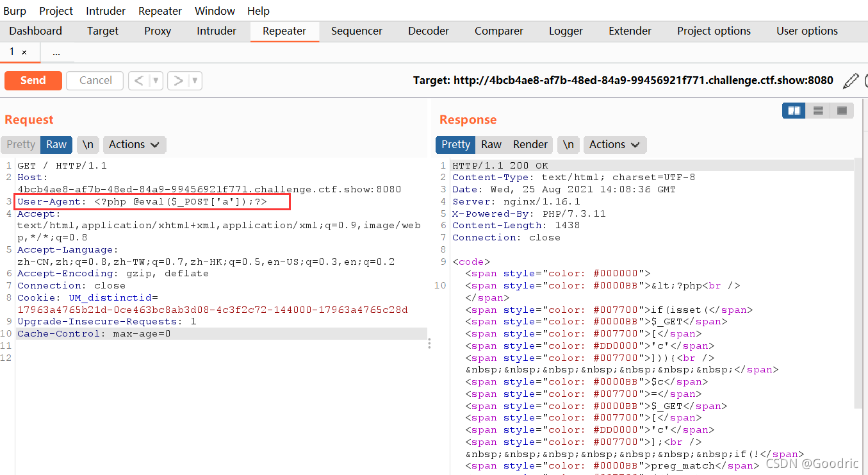Switch Request view to Raw
868x475 pixels.
pyautogui.click(x=56, y=145)
